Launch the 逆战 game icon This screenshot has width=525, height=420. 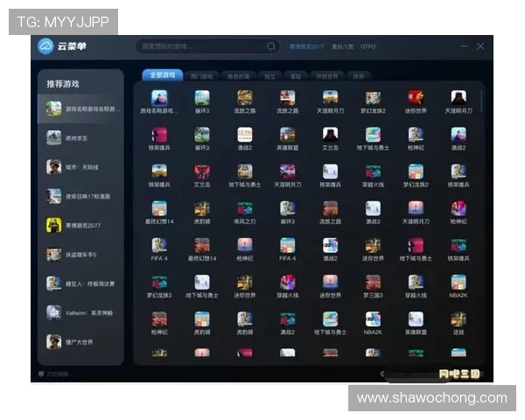pyautogui.click(x=458, y=320)
